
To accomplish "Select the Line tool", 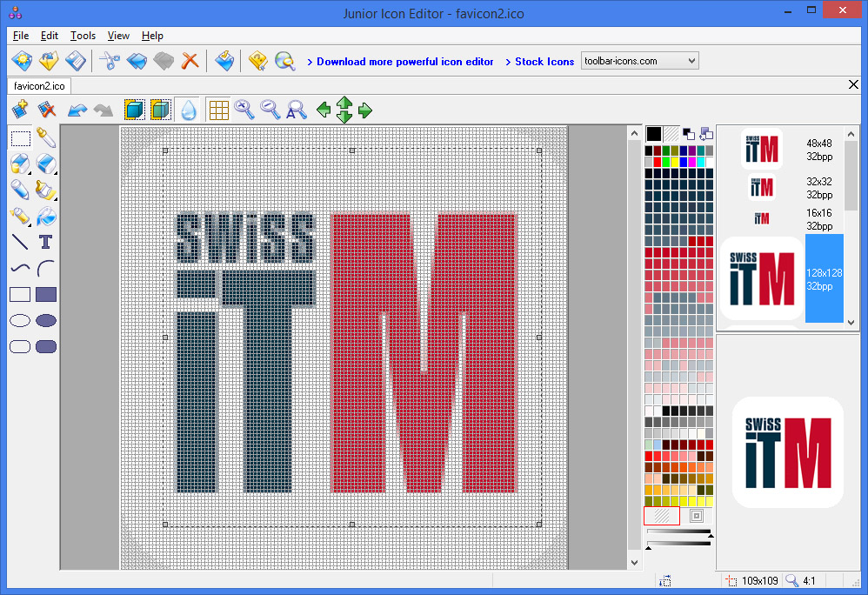I will (x=19, y=242).
